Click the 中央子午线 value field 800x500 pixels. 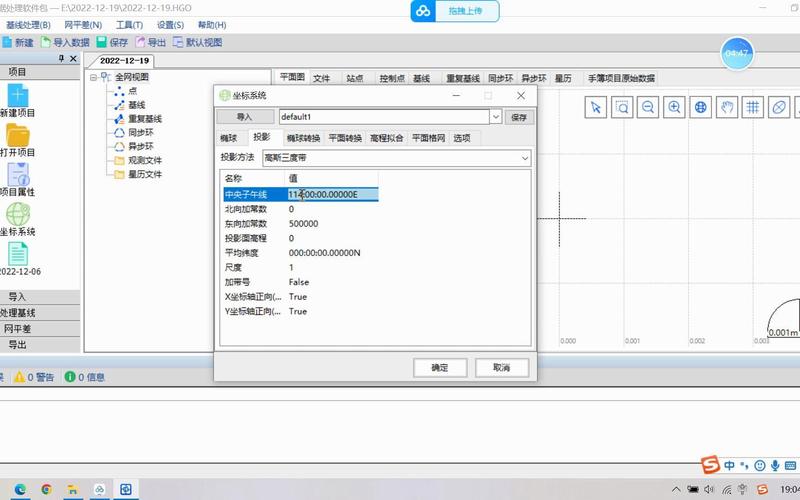[332, 194]
